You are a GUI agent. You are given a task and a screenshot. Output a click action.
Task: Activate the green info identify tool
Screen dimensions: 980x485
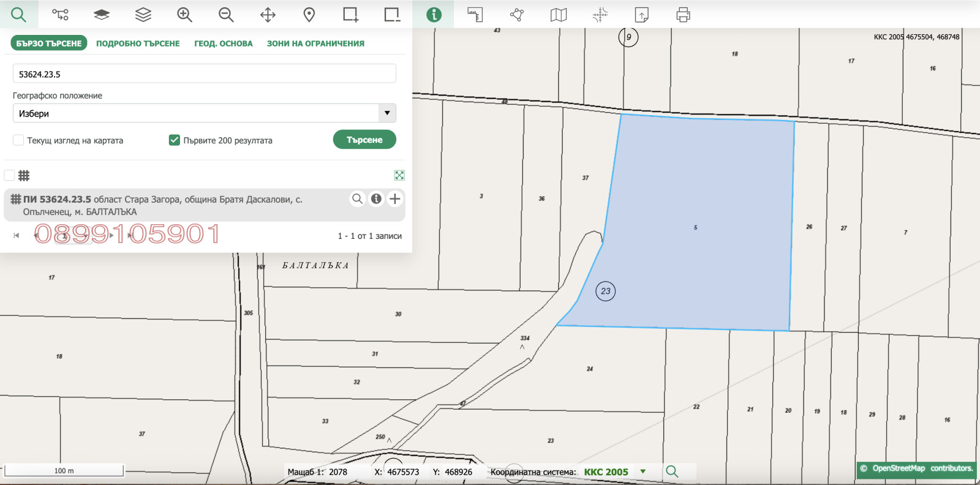pos(434,15)
